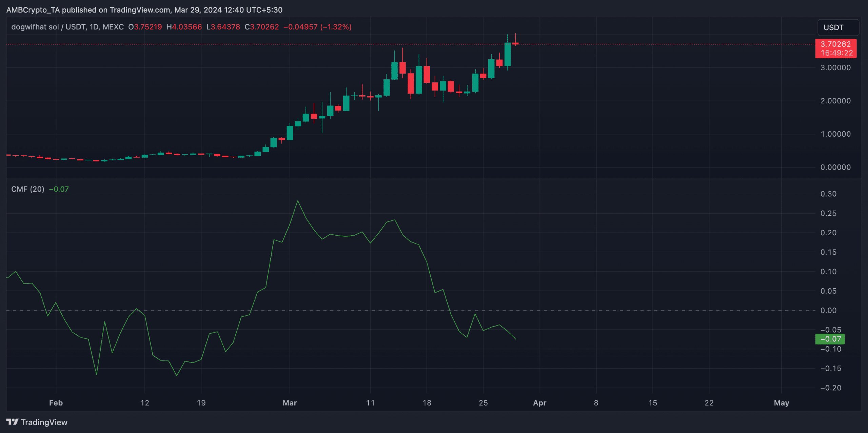Click the date label 15 on time axis

(x=653, y=403)
